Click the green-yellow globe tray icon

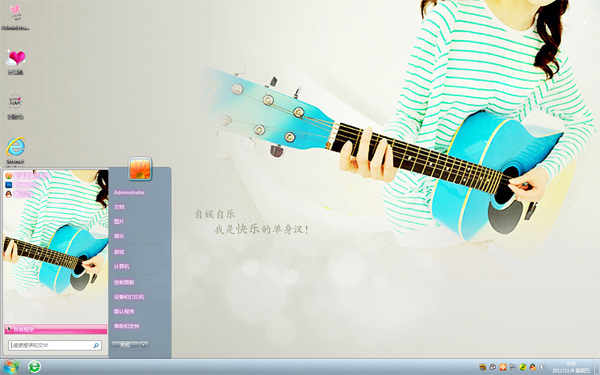click(x=523, y=367)
